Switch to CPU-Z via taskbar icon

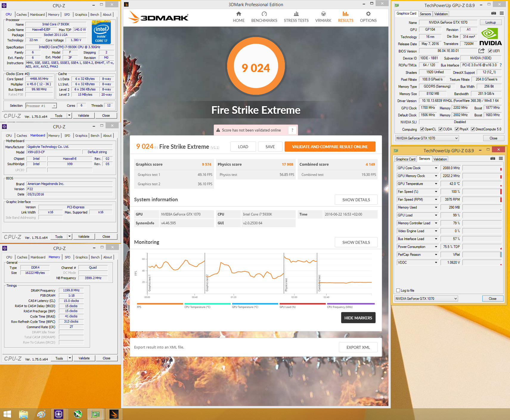point(58,414)
